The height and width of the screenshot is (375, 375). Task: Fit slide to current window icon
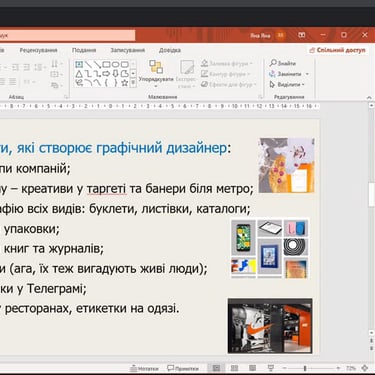click(365, 368)
